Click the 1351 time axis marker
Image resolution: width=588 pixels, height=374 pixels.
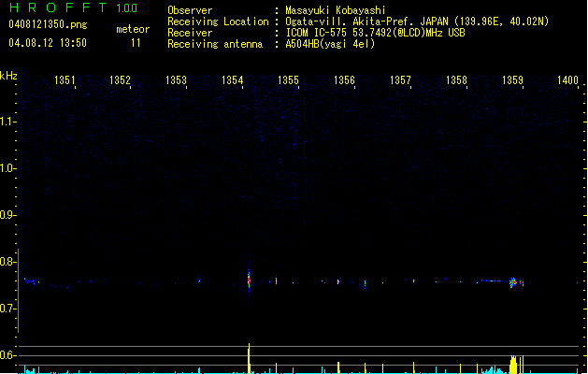[x=65, y=80]
